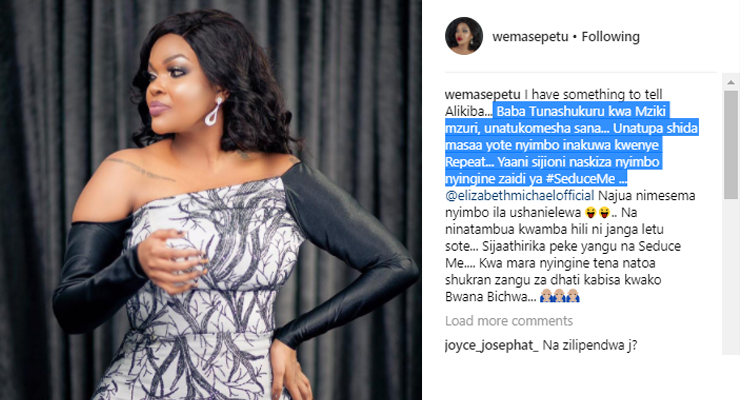Viewport: 740px width, 400px height.
Task: Click the highlighted text 'Baba Tunashukuru kwa Mziki'
Action: point(581,111)
